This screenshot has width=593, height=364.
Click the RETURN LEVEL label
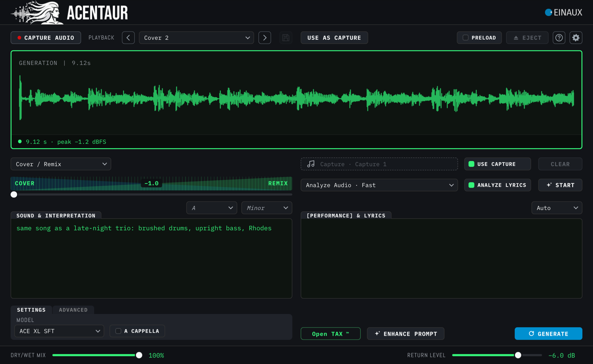point(427,355)
